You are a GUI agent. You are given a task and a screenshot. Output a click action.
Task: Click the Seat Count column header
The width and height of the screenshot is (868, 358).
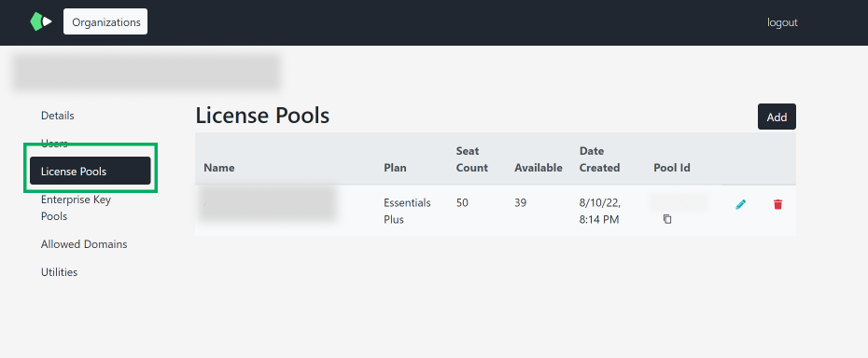point(472,159)
